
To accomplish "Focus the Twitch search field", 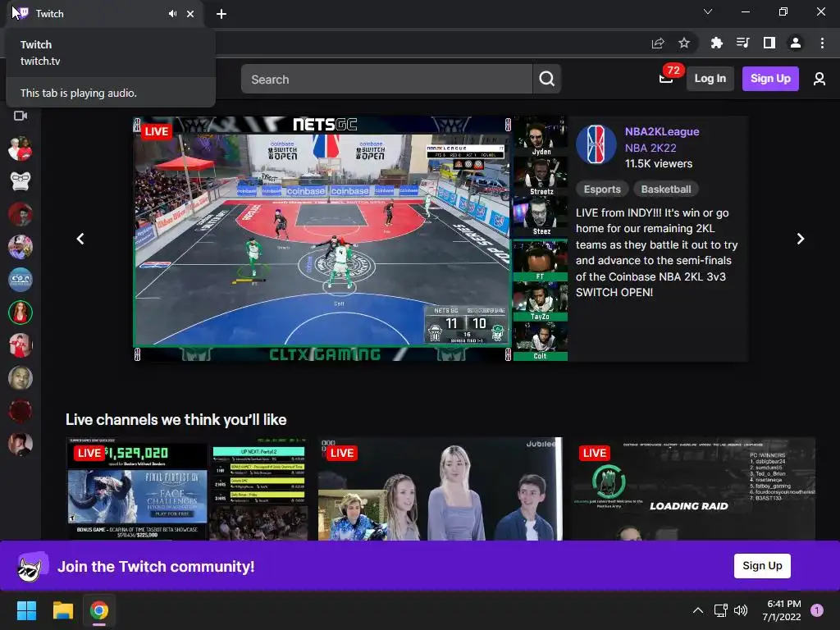I will click(387, 79).
